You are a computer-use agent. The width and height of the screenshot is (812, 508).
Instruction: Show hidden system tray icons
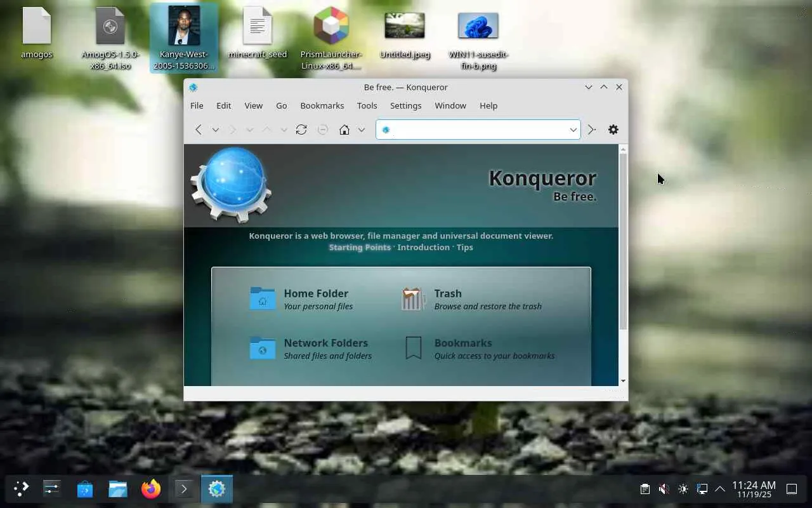coord(720,489)
